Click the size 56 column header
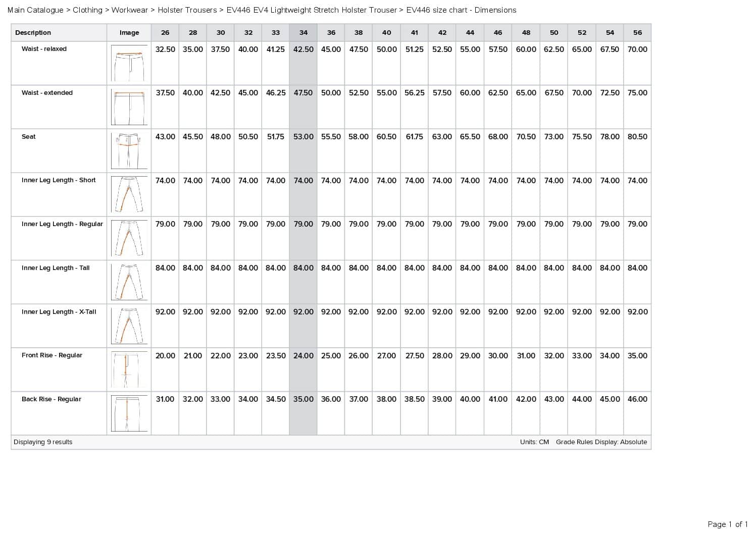Viewport: 756px width, 534px height. pyautogui.click(x=637, y=33)
